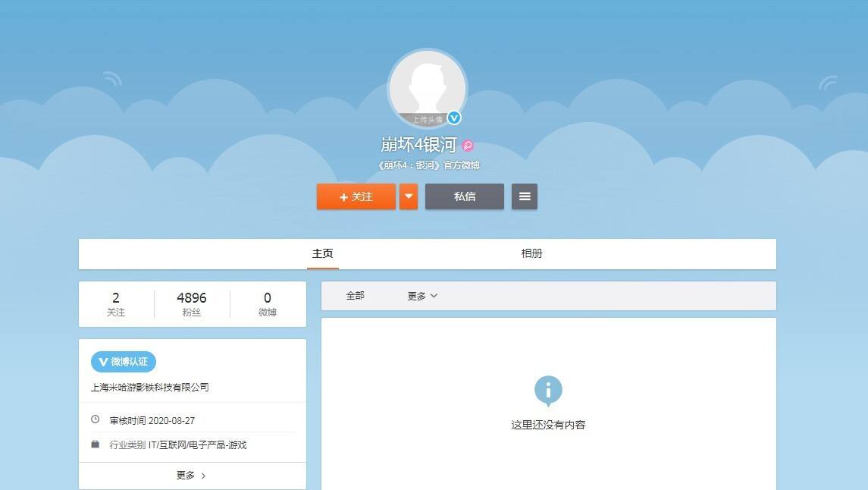View the 0 微博 posts count
Viewport: 868px width, 490px height.
(x=268, y=303)
